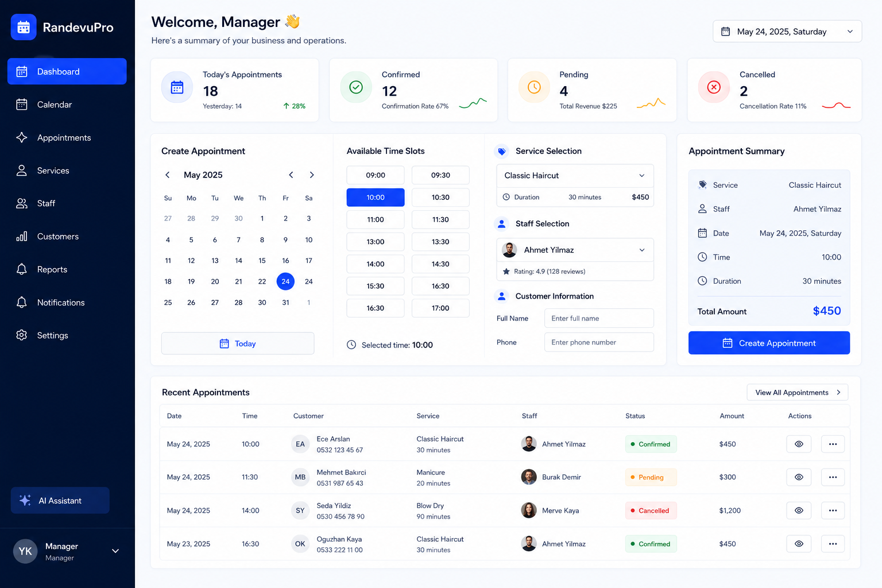The image size is (882, 588).
Task: Open more actions for Seda Yildiz's appointment
Action: (x=833, y=510)
